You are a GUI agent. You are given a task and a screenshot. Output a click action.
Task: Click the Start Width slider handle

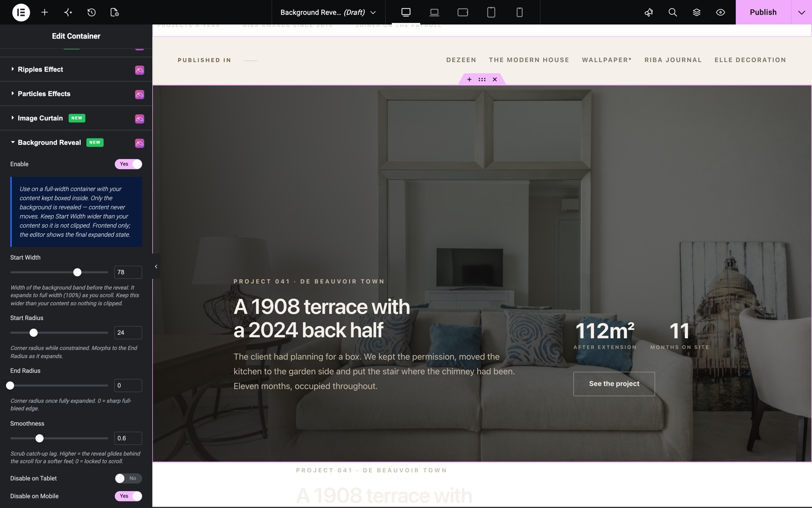coord(77,272)
